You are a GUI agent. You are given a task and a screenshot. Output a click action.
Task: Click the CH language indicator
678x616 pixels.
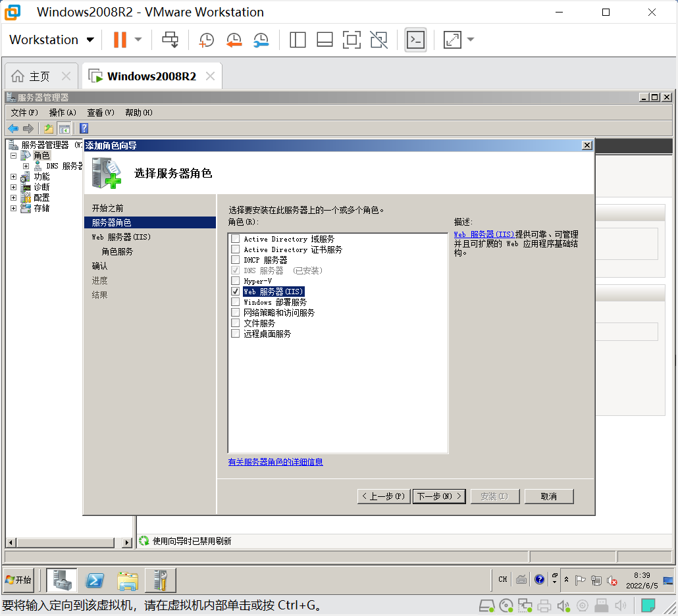tap(502, 579)
